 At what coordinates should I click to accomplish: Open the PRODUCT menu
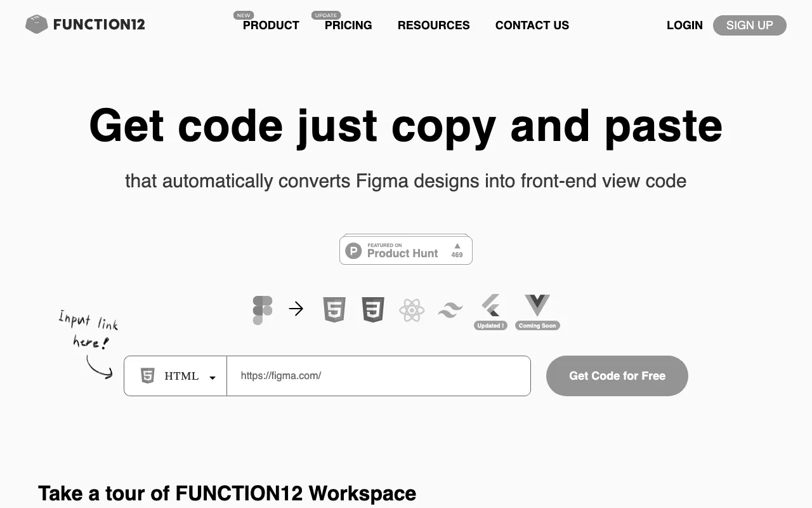pos(271,25)
